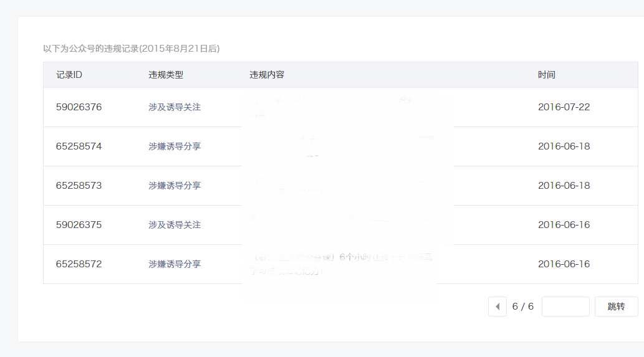Open 涉及诱导关注 link for record 59026376

coord(175,107)
